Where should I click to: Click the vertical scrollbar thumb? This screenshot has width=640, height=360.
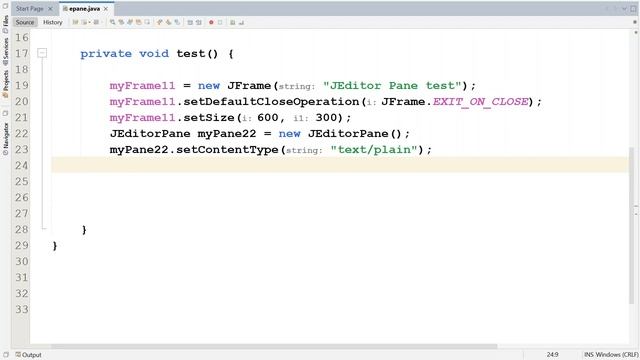coord(632,226)
